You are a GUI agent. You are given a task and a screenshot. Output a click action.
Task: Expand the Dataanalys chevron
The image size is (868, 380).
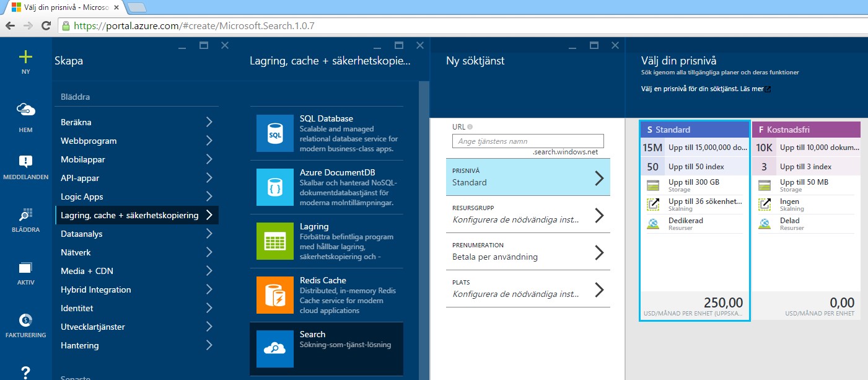[x=209, y=234]
